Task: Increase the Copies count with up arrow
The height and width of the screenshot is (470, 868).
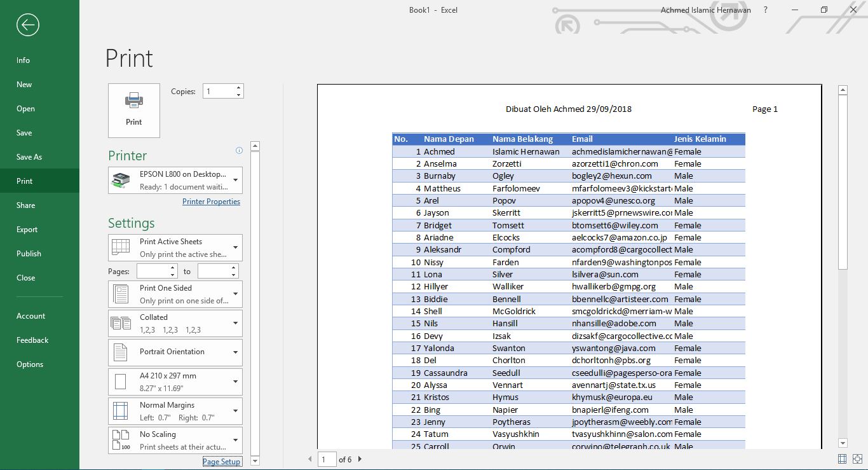Action: pos(238,88)
